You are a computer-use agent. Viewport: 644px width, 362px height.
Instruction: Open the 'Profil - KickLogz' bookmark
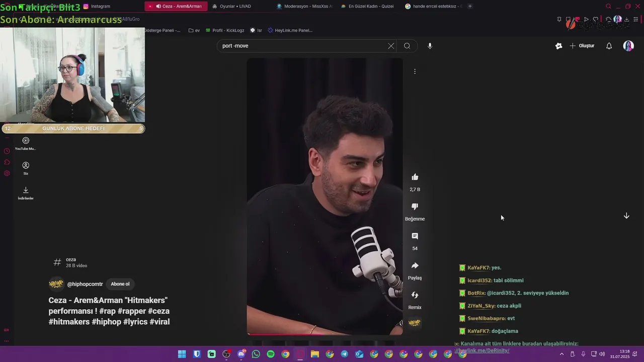pyautogui.click(x=224, y=30)
